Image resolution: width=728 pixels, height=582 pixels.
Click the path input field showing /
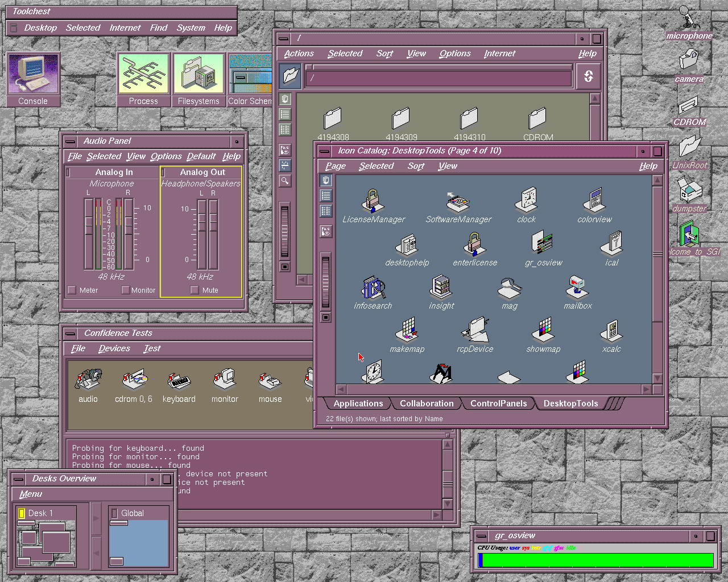[x=438, y=78]
